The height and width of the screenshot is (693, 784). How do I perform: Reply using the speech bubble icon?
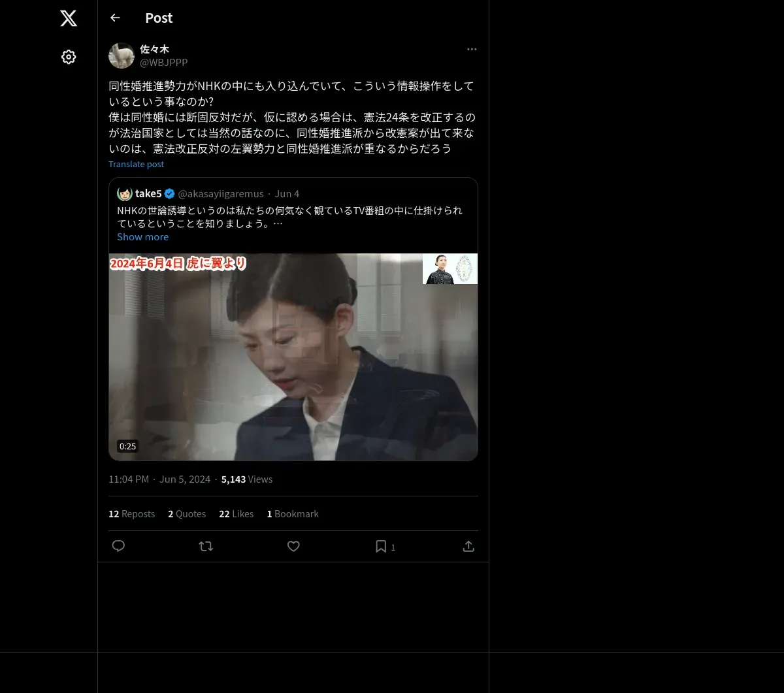(x=118, y=546)
